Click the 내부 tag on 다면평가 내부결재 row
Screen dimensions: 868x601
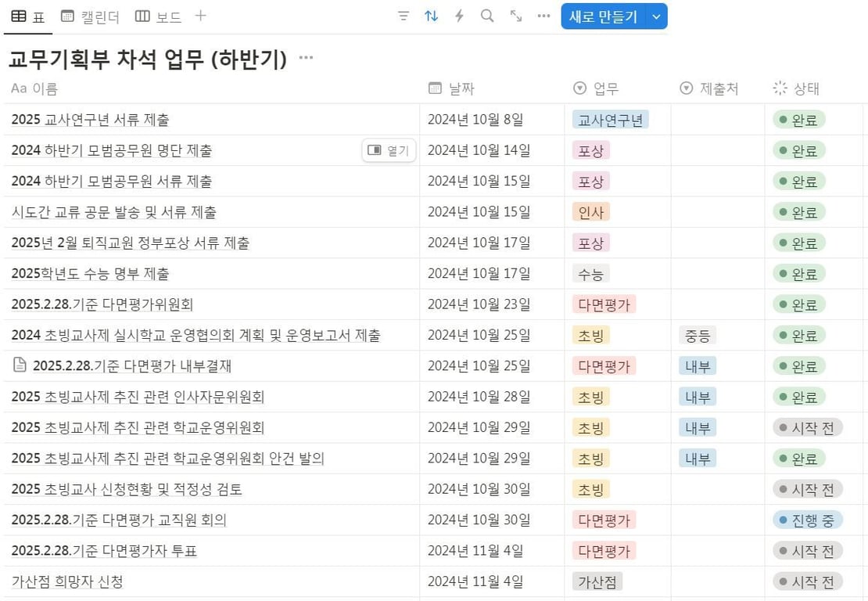click(x=698, y=366)
